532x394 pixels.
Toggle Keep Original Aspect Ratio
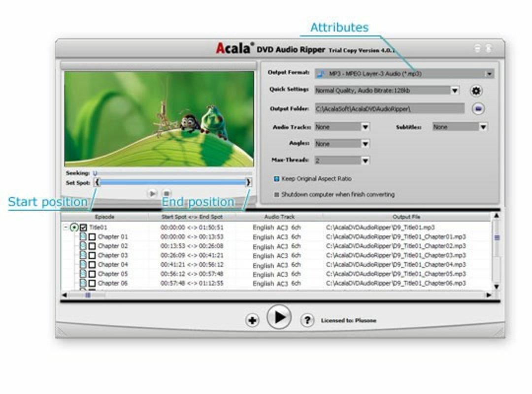point(276,179)
